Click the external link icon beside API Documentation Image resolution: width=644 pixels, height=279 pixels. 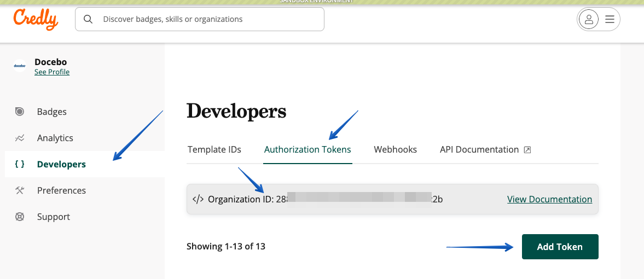click(x=527, y=150)
